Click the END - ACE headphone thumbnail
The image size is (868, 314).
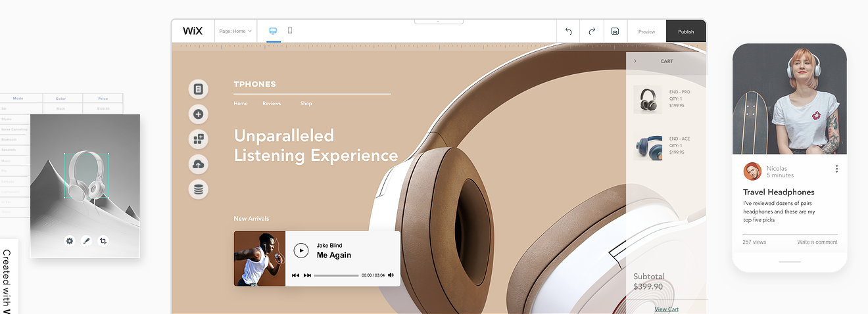(x=647, y=146)
